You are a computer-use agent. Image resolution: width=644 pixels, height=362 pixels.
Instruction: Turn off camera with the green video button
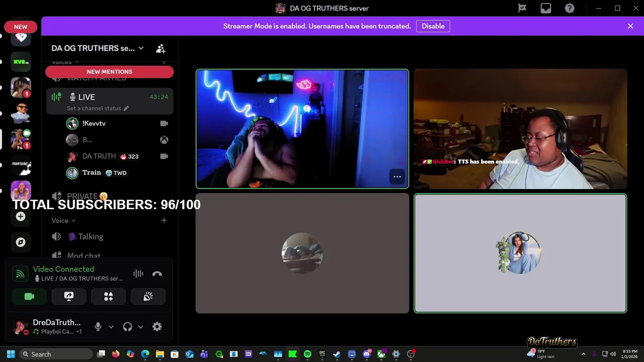(29, 297)
